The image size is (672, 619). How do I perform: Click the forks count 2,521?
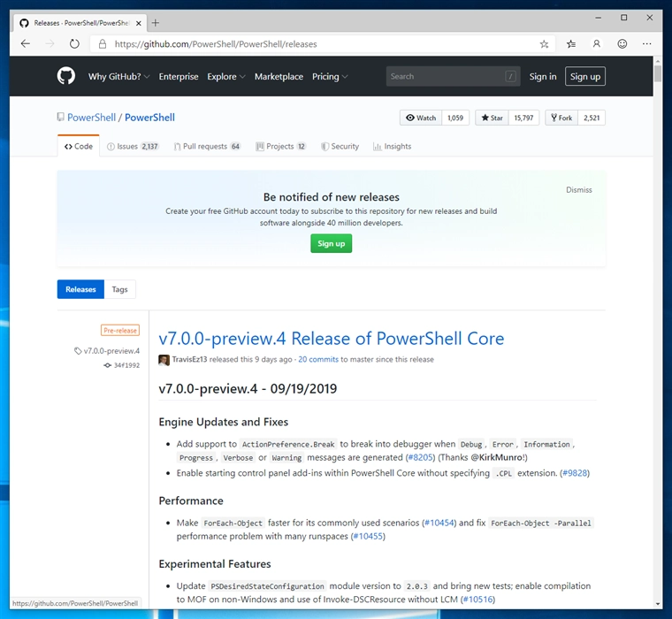[592, 118]
